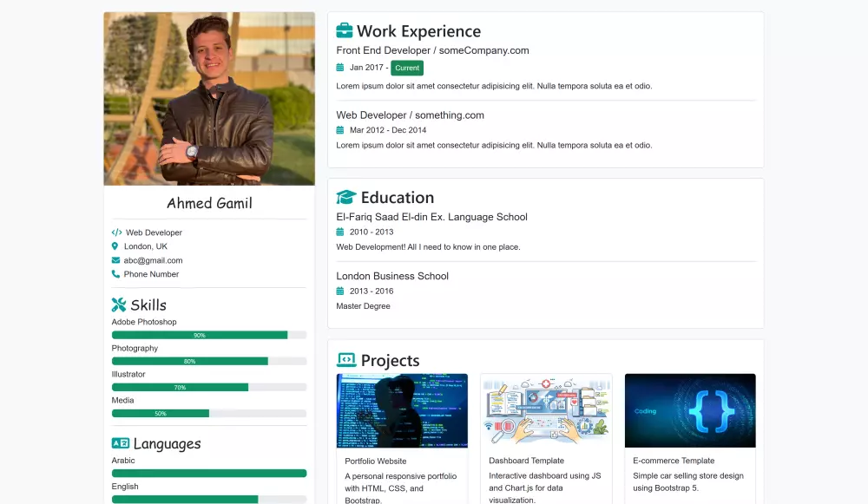Click the envelope icon beside abc@gmail.com
The image size is (868, 504).
[x=115, y=259]
